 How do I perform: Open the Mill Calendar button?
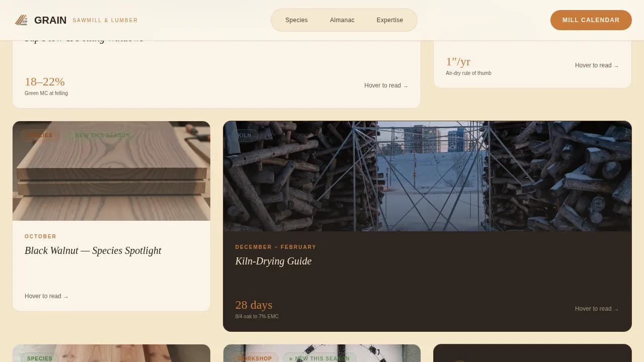(x=591, y=20)
